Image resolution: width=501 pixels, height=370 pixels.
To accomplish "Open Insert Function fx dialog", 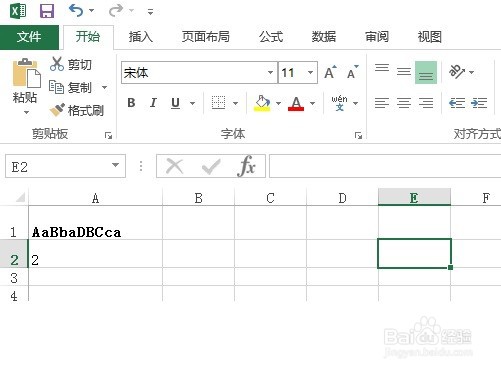I will tap(247, 166).
